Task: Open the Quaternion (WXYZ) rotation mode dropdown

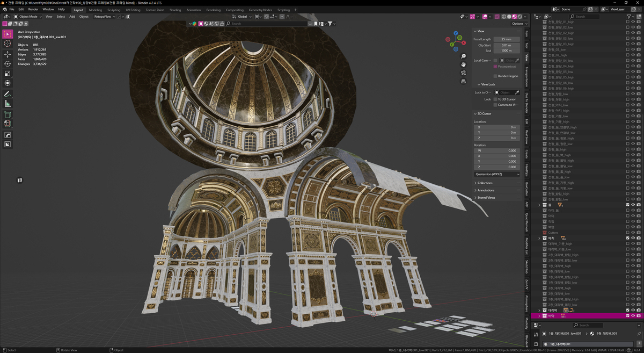Action: [497, 174]
